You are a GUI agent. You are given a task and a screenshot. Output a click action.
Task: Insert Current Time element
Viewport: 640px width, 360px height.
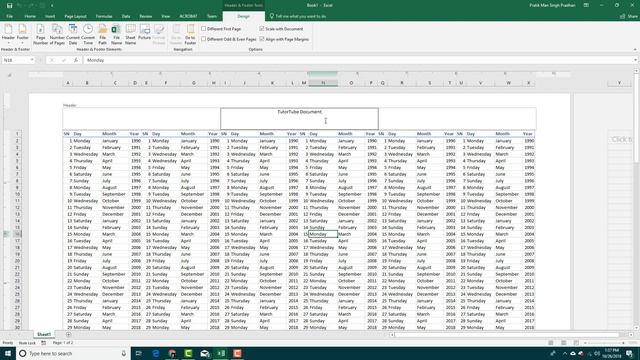click(88, 34)
